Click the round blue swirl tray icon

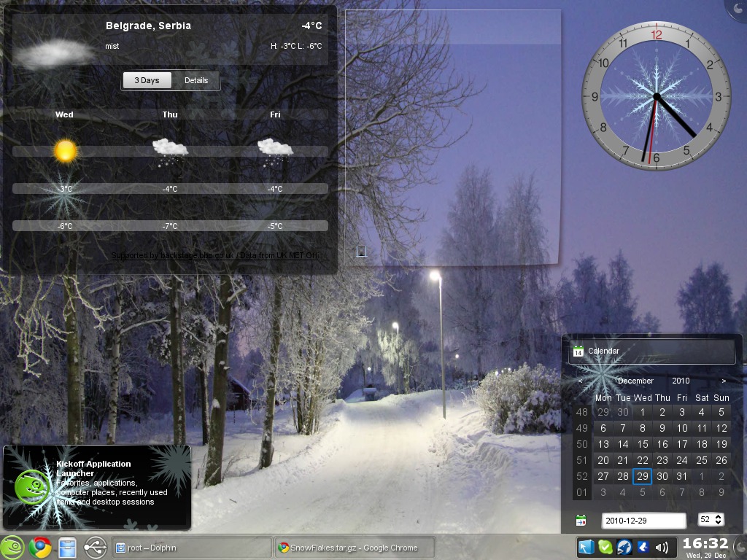tap(624, 547)
